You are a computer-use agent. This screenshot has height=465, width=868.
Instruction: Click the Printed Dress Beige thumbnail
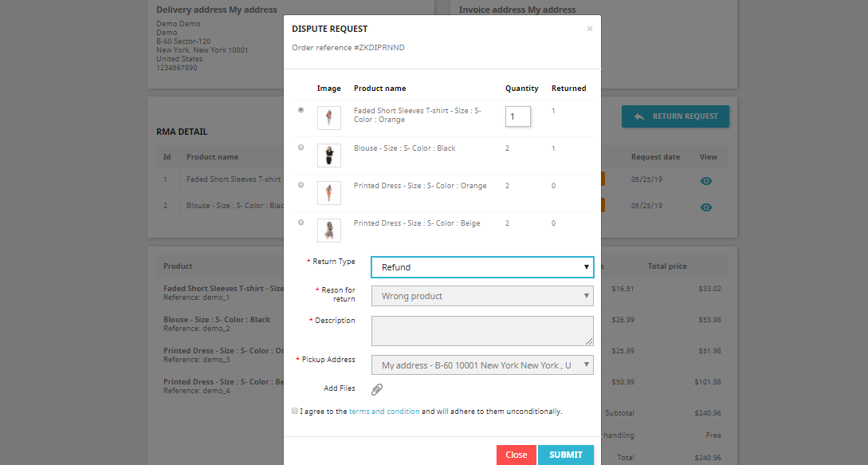[x=329, y=230]
